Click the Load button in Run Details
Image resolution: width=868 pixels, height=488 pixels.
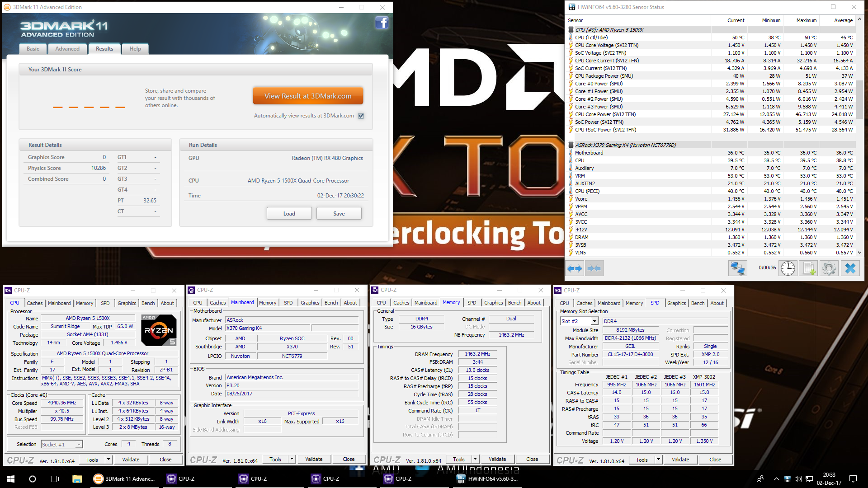pyautogui.click(x=289, y=214)
